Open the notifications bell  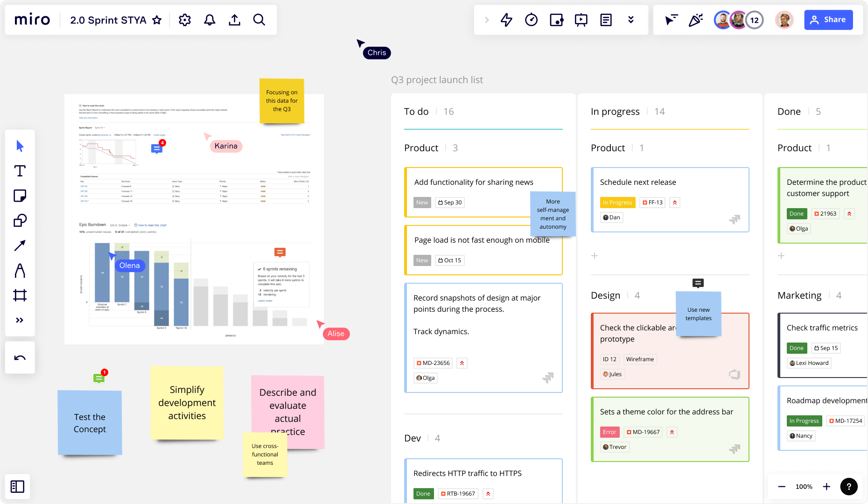click(x=209, y=20)
